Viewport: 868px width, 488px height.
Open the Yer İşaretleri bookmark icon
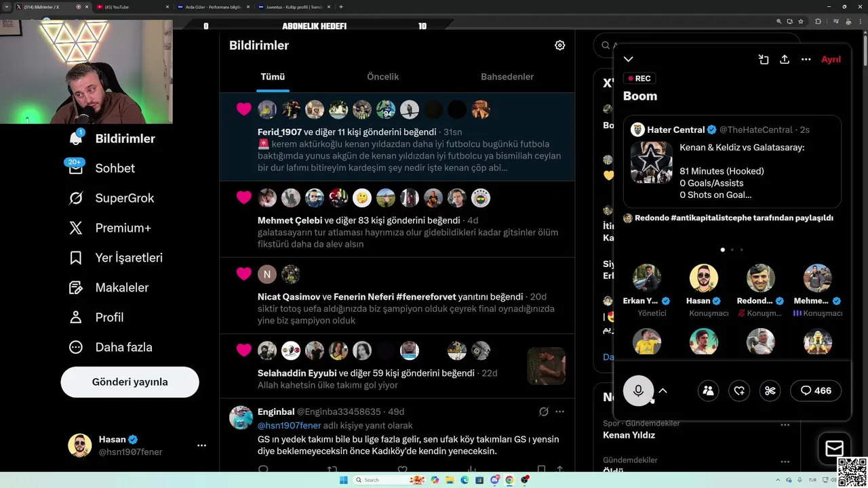pos(76,258)
